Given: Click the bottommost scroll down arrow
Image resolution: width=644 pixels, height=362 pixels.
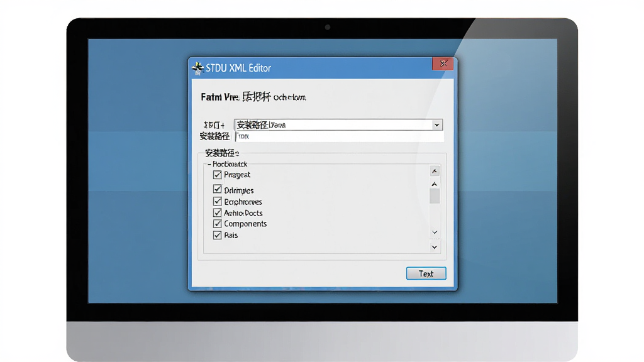Looking at the screenshot, I should (435, 247).
